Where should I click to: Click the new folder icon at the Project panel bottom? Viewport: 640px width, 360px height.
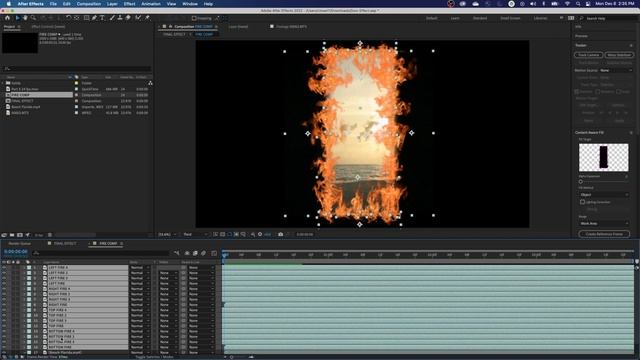click(12, 235)
